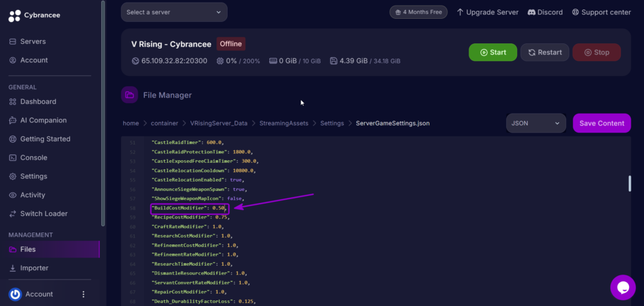
Task: Click the "CraftRateModifier" line
Action: [x=187, y=226]
